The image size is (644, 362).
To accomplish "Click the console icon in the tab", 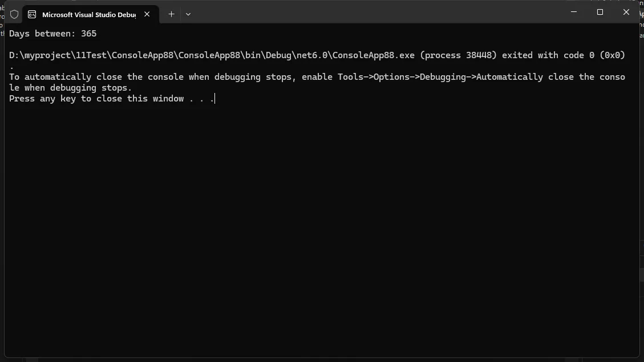I will point(33,14).
